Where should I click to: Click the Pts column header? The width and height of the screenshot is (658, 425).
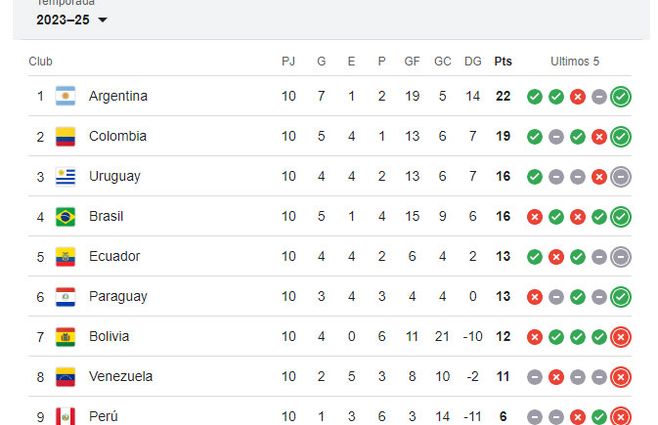pyautogui.click(x=503, y=61)
